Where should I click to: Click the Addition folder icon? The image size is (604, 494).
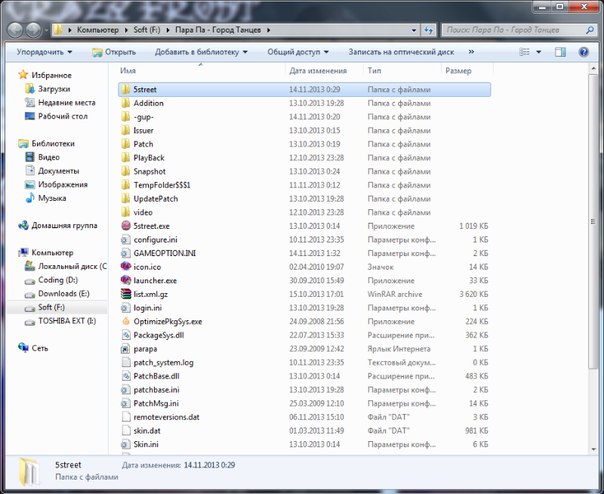[126, 103]
